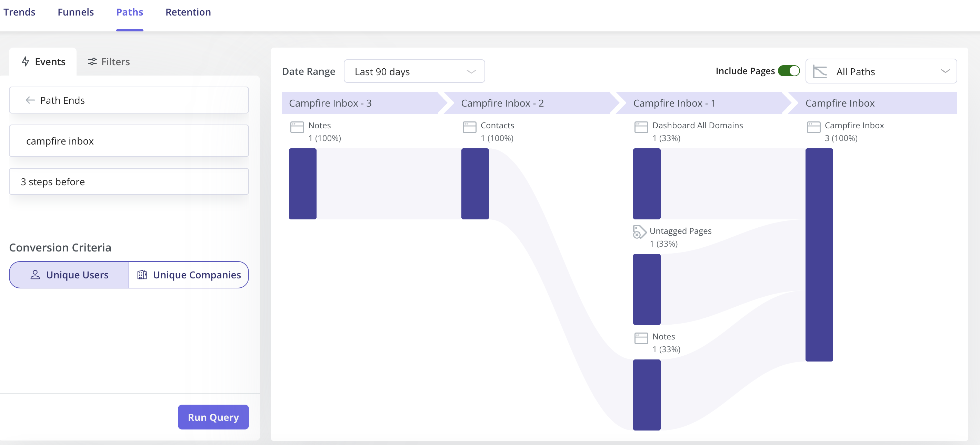Click the Date Range dropdown chevron
980x445 pixels.
tap(471, 71)
